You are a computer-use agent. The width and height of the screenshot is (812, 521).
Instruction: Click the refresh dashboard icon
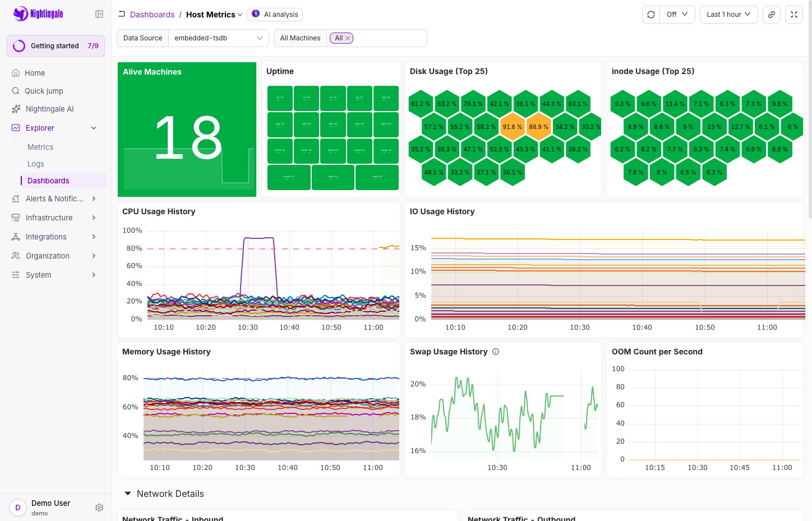click(651, 15)
